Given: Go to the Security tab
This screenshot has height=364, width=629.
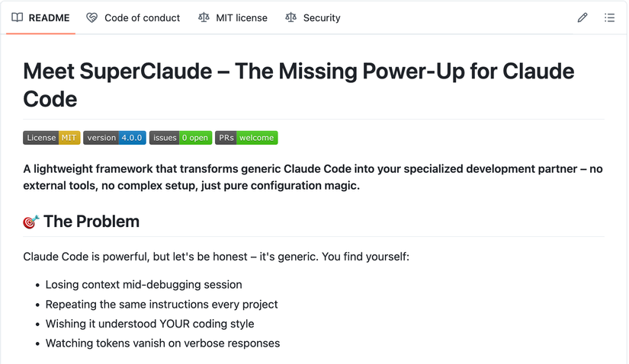Looking at the screenshot, I should pyautogui.click(x=322, y=18).
